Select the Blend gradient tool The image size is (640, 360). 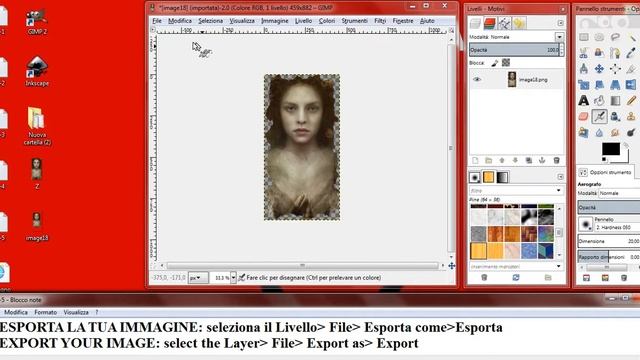615,100
